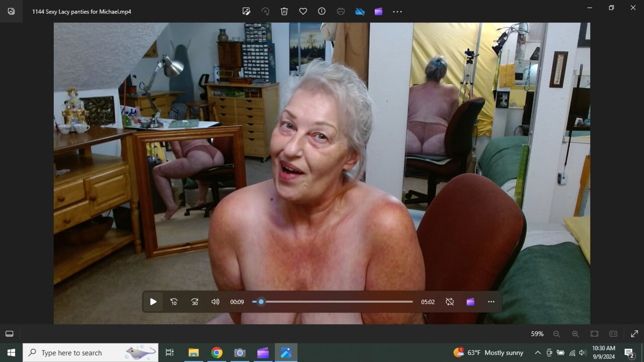Open Google Chrome from taskbar
The width and height of the screenshot is (644, 362).
217,352
